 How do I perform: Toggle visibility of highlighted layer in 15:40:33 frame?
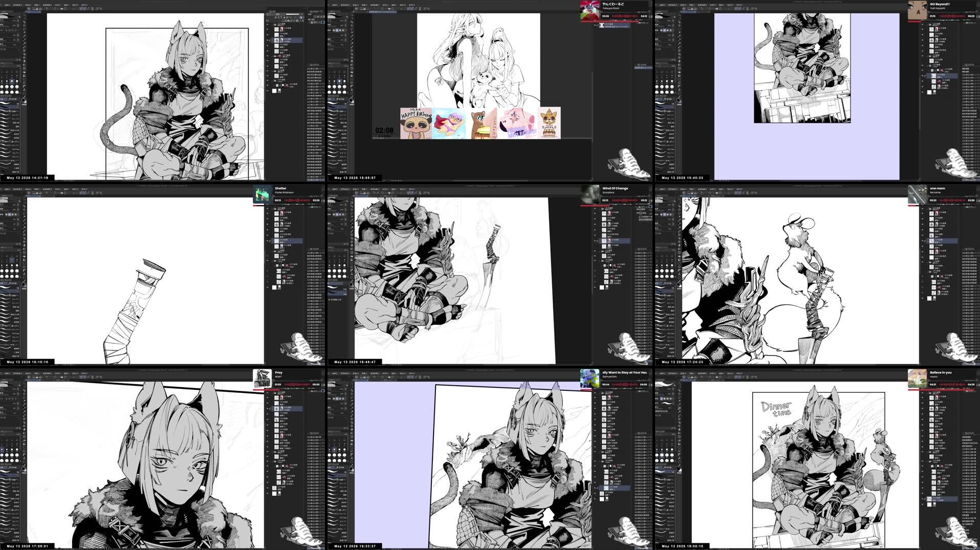point(922,76)
